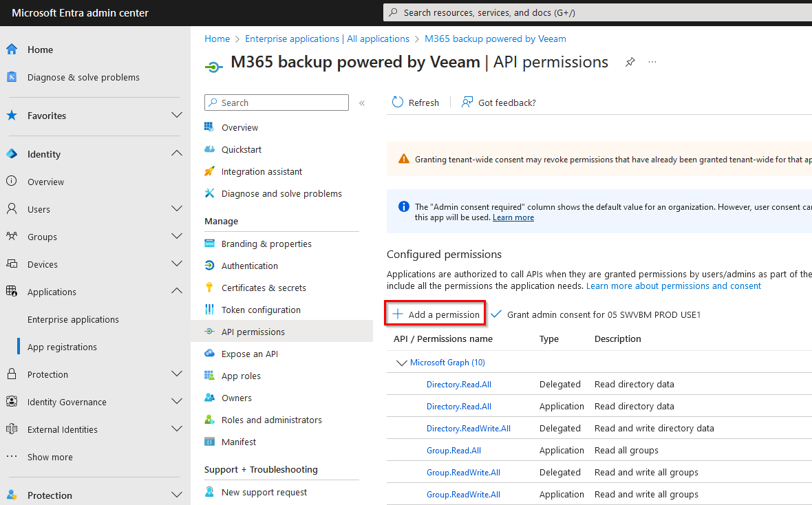Open Enterprise applications in sidebar
The height and width of the screenshot is (505, 812).
[73, 319]
